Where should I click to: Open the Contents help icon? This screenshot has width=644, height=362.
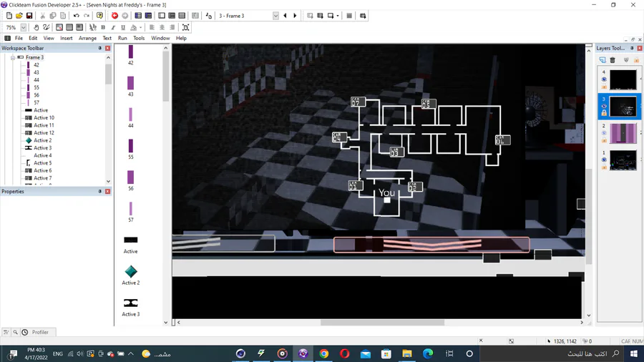tap(99, 16)
